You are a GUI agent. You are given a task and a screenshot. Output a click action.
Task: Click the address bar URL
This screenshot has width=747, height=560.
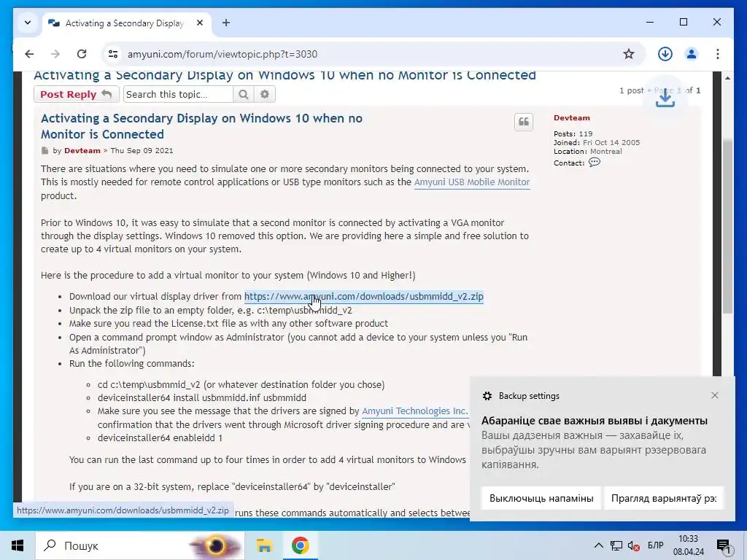pyautogui.click(x=222, y=54)
